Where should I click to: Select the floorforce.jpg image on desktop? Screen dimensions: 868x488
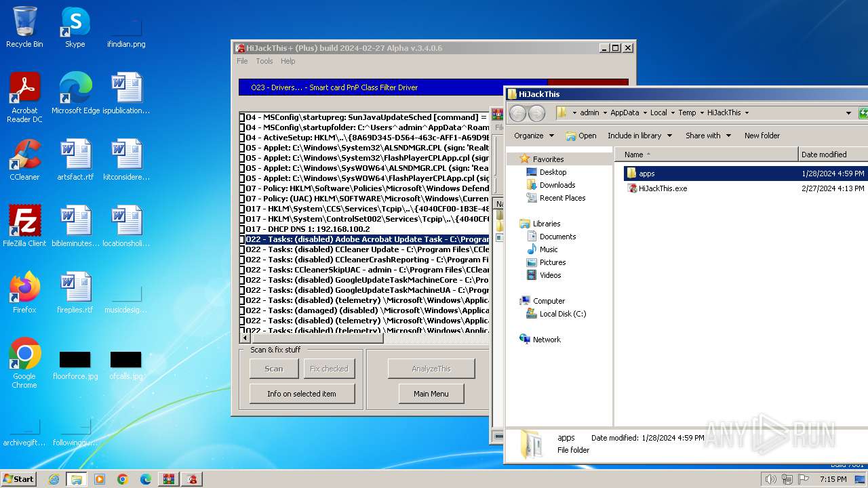tap(75, 366)
